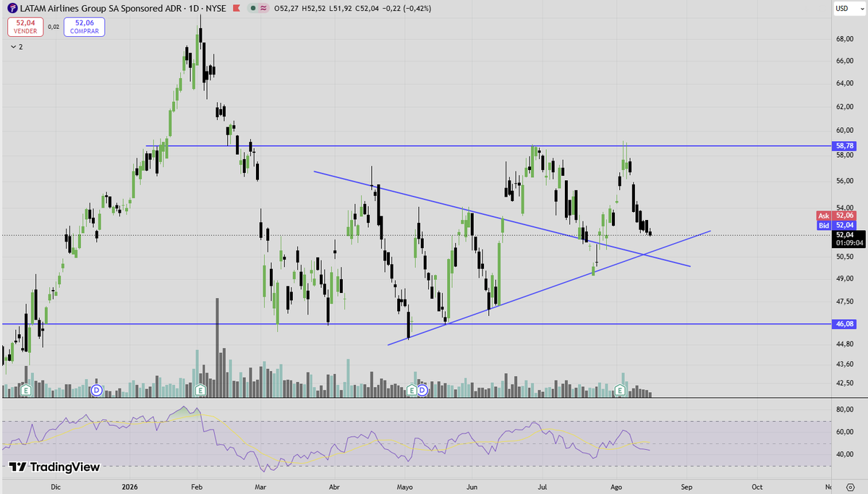Image resolution: width=868 pixels, height=494 pixels.
Task: Click the Ago label on time axis
Action: click(x=616, y=487)
